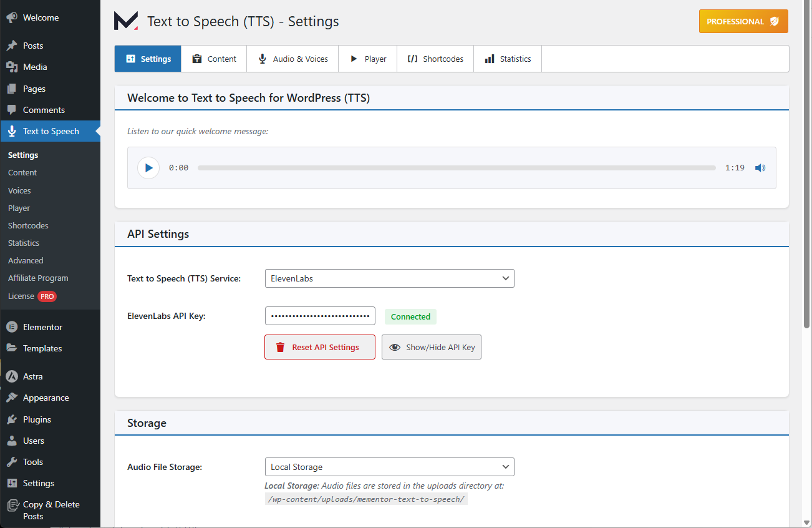Click the Welcome megaphone icon in sidebar
This screenshot has width=812, height=528.
tap(11, 17)
